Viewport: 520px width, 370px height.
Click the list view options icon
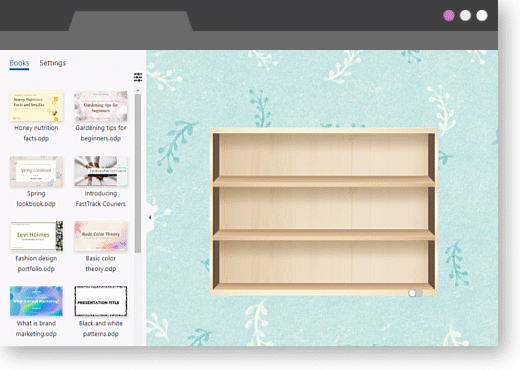[138, 77]
